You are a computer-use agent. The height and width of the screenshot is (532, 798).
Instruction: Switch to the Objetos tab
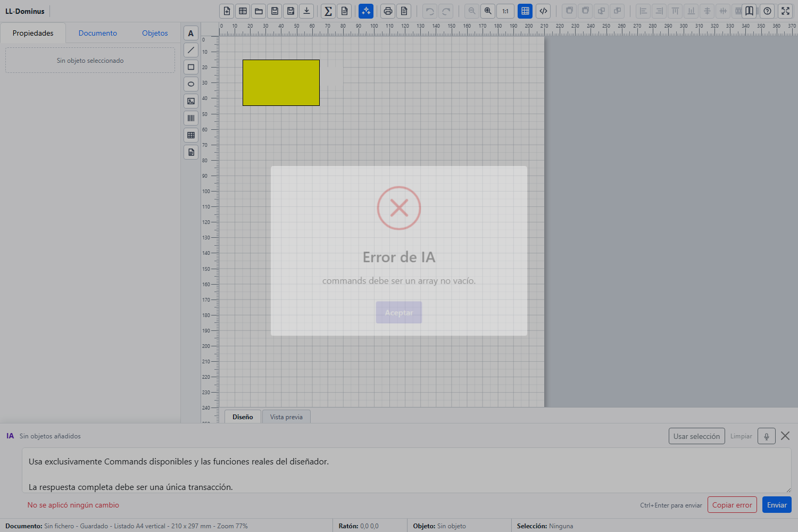point(155,33)
